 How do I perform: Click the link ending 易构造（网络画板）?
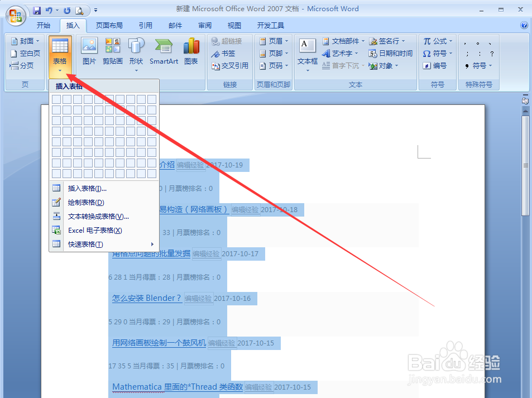click(x=193, y=210)
